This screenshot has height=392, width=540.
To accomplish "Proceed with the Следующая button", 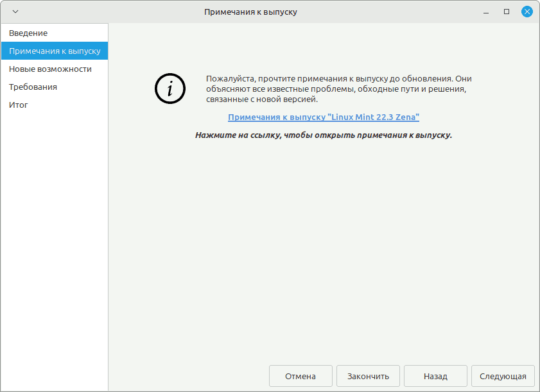I will click(503, 376).
